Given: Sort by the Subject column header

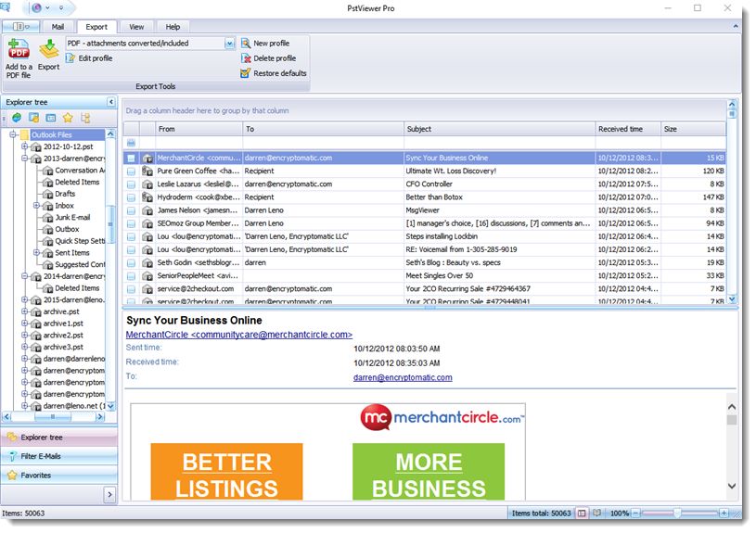Looking at the screenshot, I should click(500, 129).
